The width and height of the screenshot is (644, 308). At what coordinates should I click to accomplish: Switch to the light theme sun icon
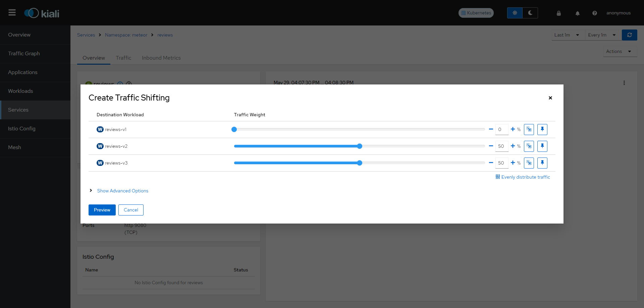[515, 13]
